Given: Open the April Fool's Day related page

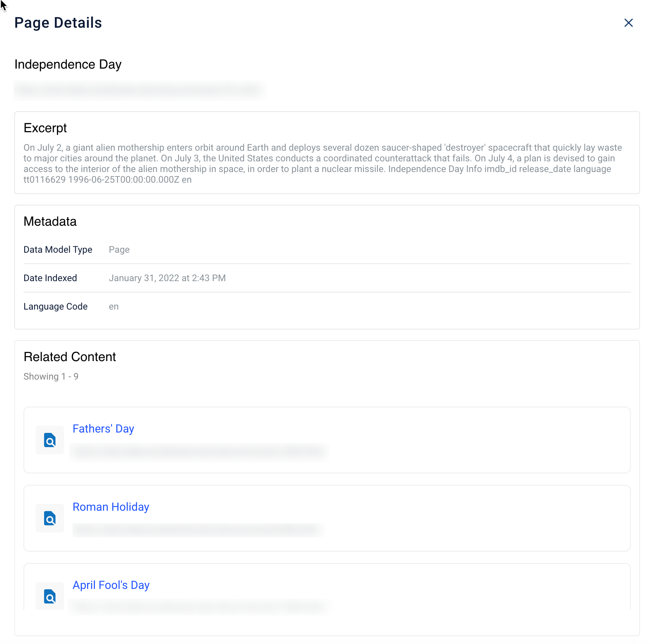Looking at the screenshot, I should point(111,585).
